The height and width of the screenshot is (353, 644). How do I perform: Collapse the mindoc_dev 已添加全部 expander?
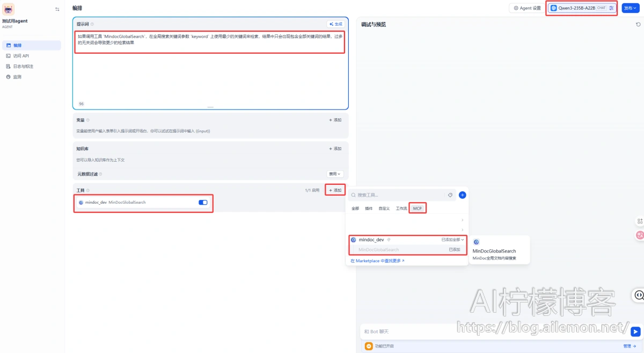452,240
